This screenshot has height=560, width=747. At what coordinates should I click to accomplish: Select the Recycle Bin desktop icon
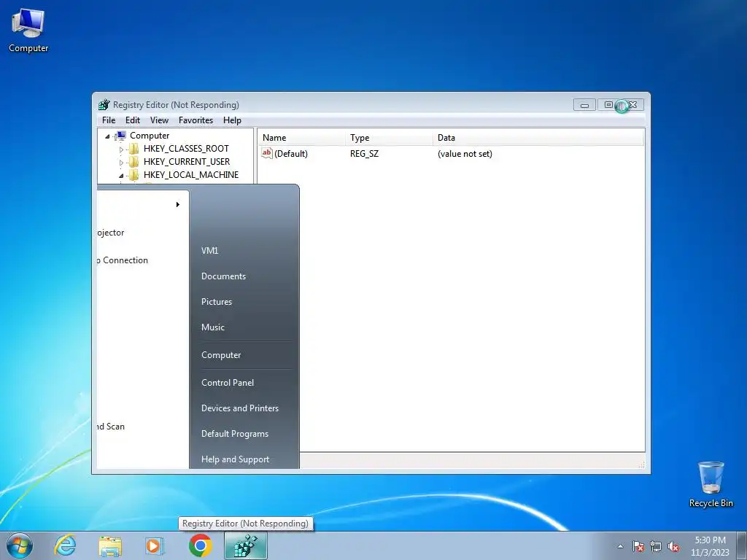(711, 485)
